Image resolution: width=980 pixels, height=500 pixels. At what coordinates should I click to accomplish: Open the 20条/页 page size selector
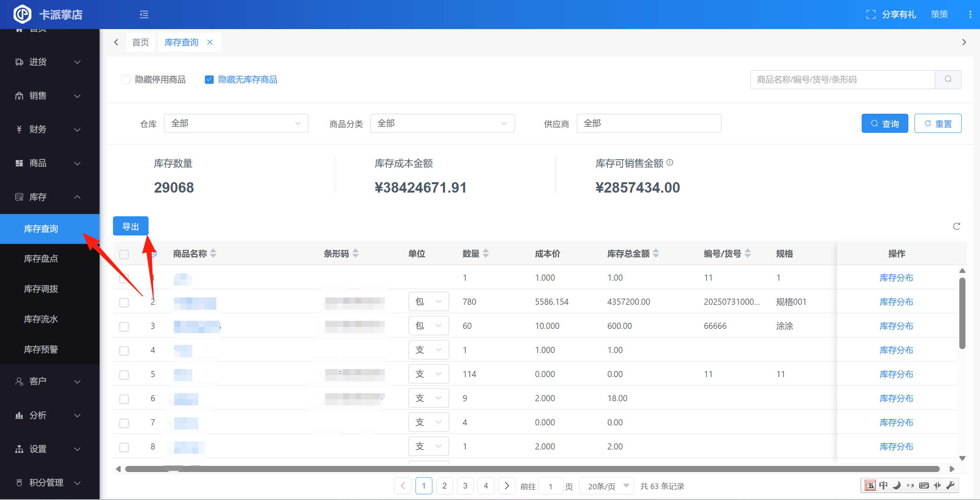tap(606, 486)
